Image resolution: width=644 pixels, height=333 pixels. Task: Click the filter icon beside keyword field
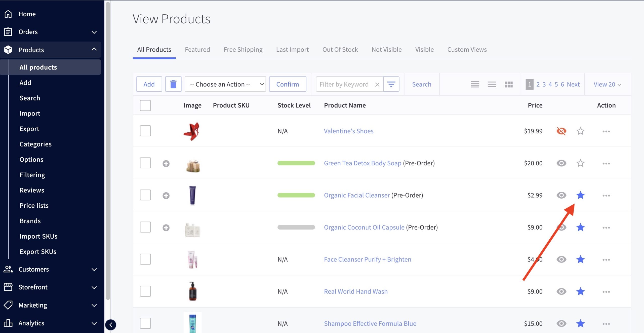coord(391,84)
